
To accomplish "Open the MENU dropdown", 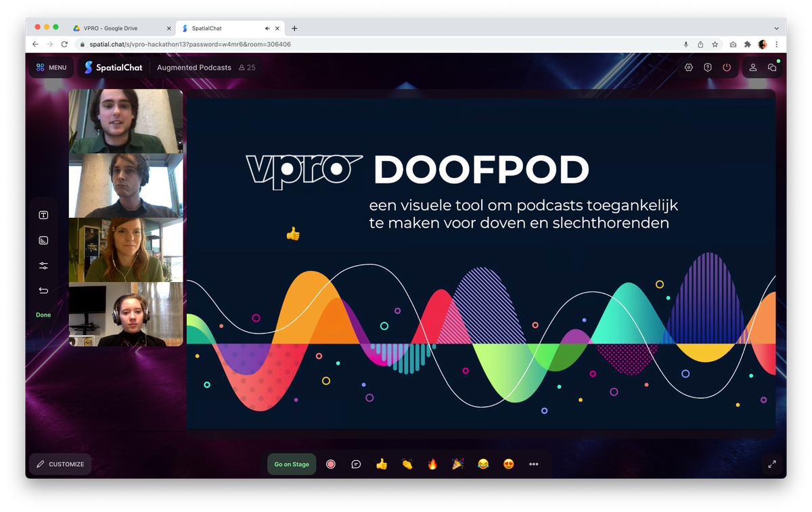I will point(51,68).
